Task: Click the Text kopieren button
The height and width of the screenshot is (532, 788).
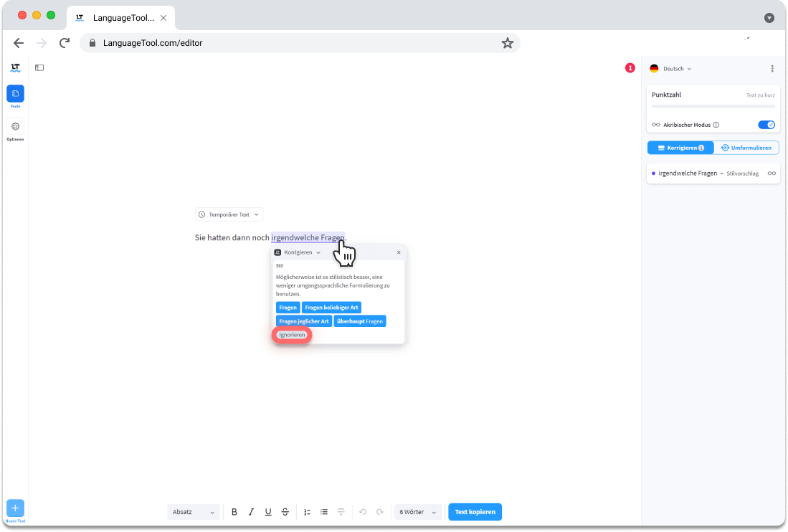Action: tap(475, 512)
